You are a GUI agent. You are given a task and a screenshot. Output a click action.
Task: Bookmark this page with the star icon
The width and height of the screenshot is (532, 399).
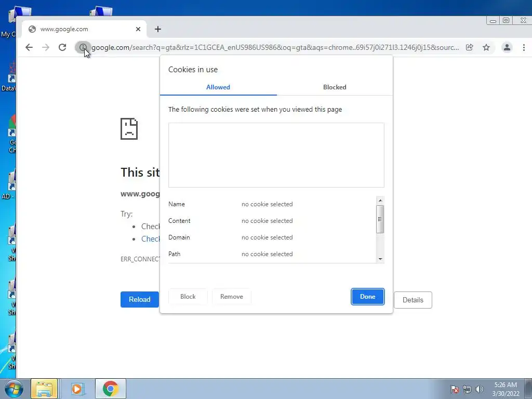point(486,47)
